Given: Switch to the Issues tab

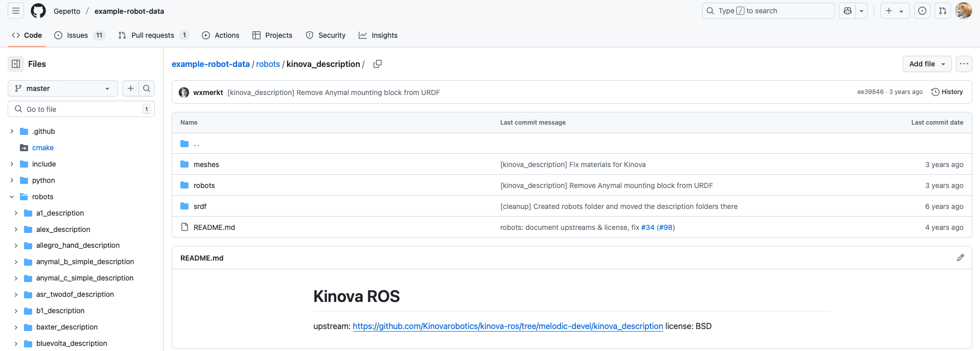Looking at the screenshot, I should 79,35.
